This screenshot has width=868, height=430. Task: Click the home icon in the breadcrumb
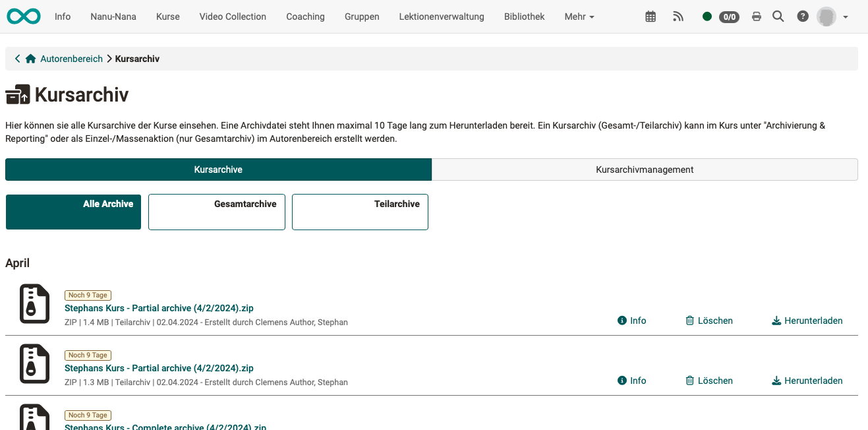click(30, 58)
